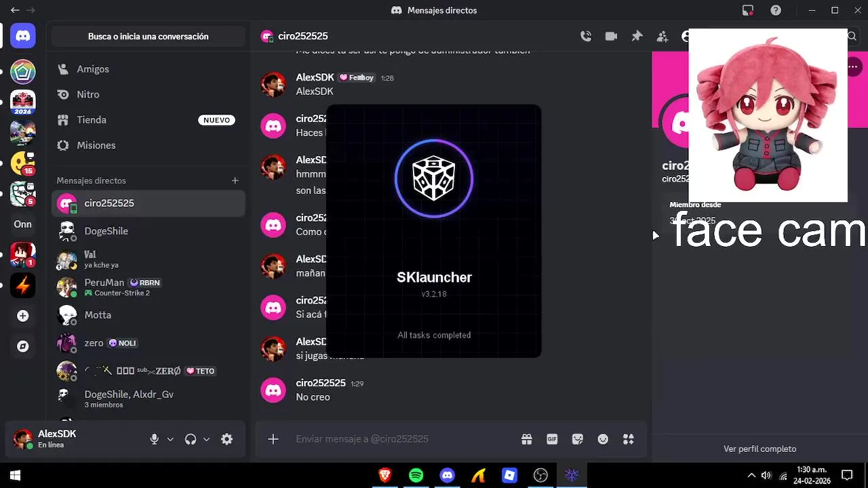Expand microphone input options arrow
Screen dimensions: 868x488
pos(170,439)
